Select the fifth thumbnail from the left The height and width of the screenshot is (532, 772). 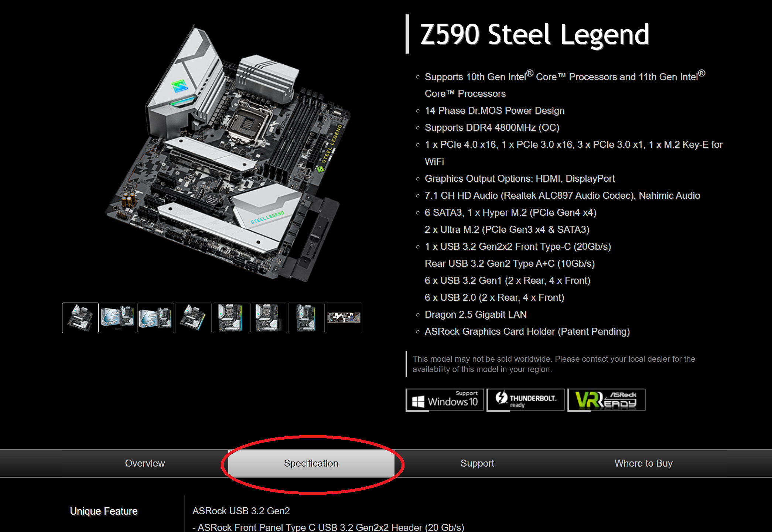(x=231, y=318)
